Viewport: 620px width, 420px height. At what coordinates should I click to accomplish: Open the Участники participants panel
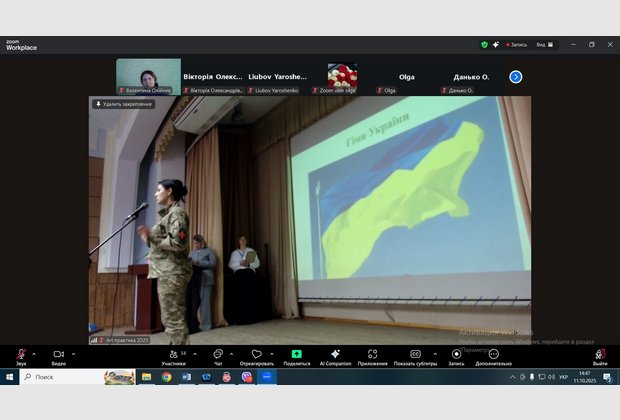[175, 354]
